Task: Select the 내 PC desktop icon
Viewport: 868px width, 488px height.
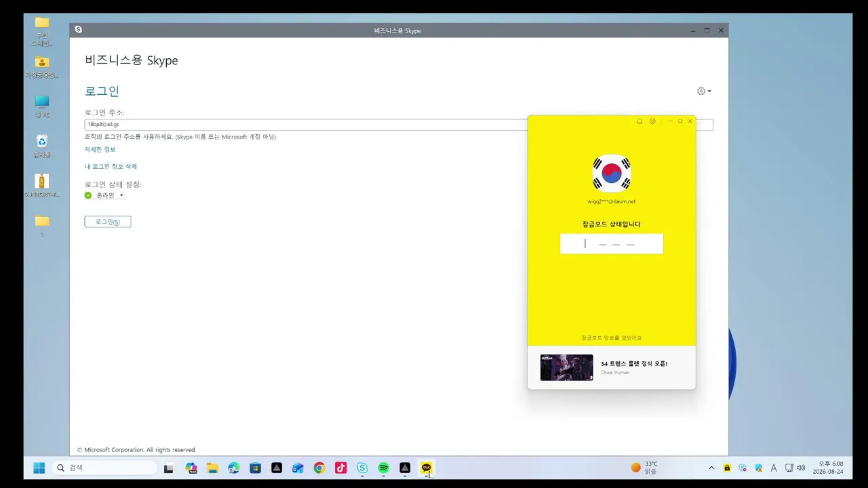Action: click(42, 107)
